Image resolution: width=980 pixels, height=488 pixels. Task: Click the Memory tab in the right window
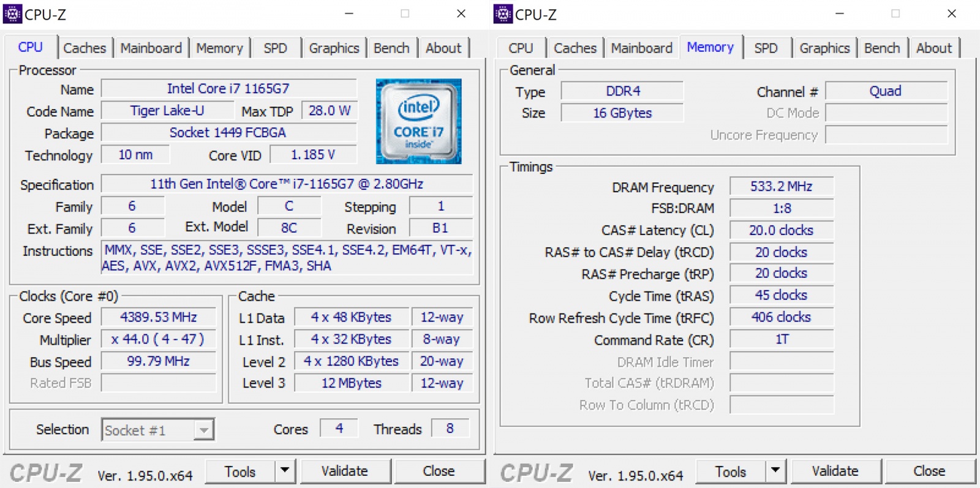coord(710,47)
